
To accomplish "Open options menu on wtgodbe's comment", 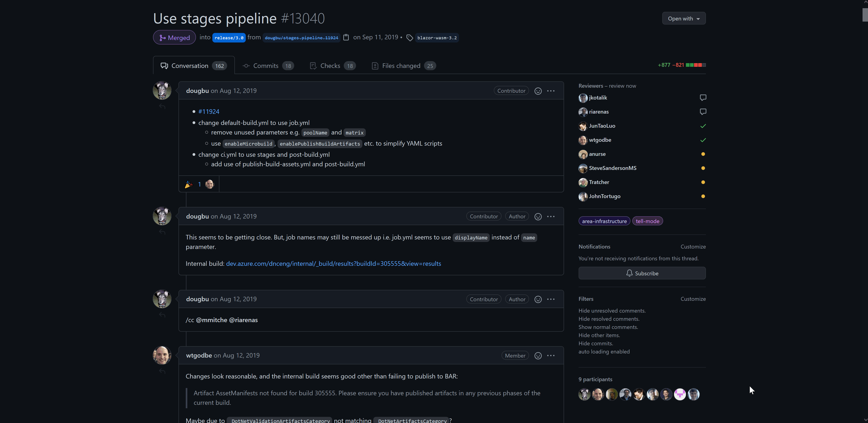I will (x=551, y=356).
